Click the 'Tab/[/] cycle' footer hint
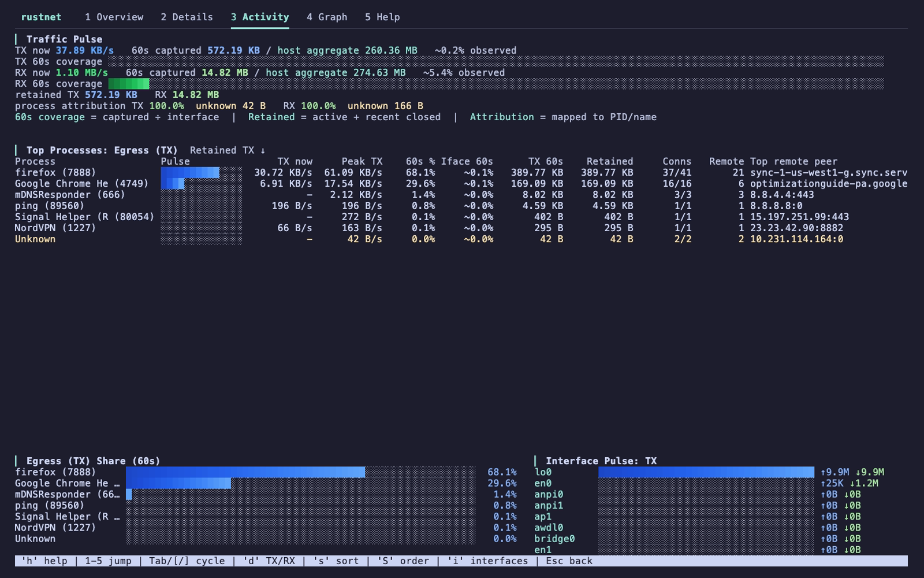The height and width of the screenshot is (578, 924). pyautogui.click(x=187, y=561)
